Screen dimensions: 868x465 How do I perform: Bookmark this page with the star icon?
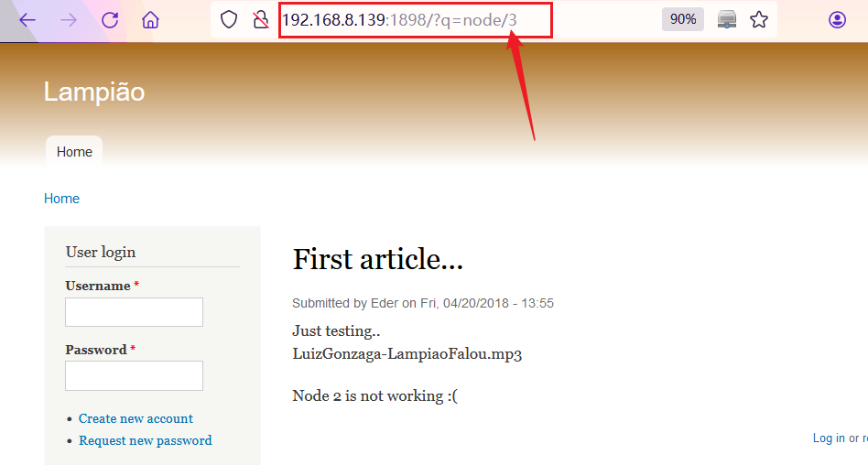pos(759,19)
